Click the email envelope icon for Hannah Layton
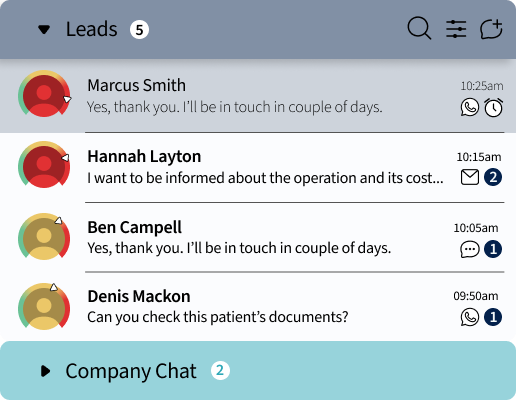Screen dimensions: 516x400 (470, 177)
